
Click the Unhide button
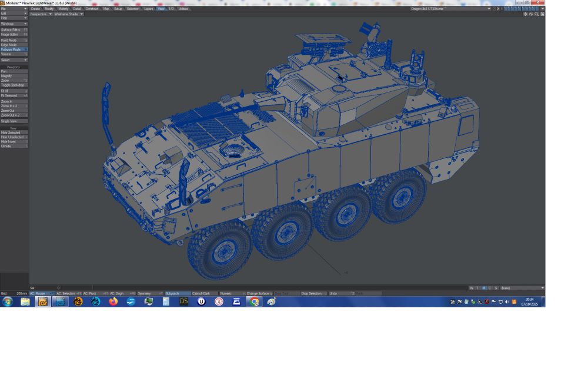pos(14,146)
